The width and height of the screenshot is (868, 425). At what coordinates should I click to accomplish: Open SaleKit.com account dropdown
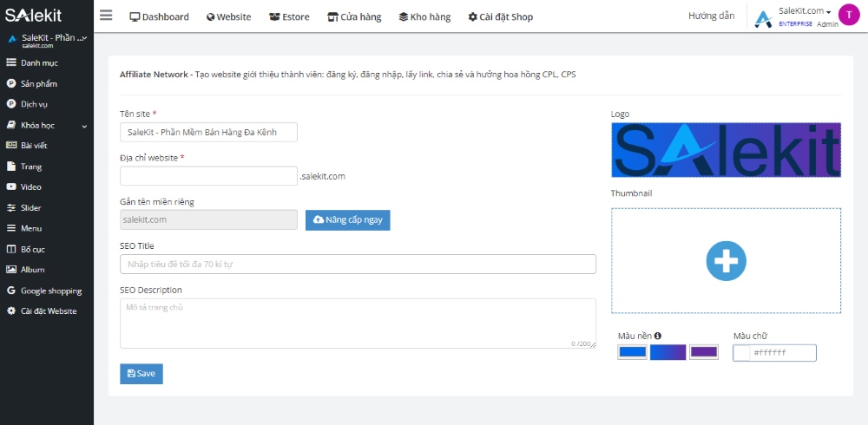[805, 11]
